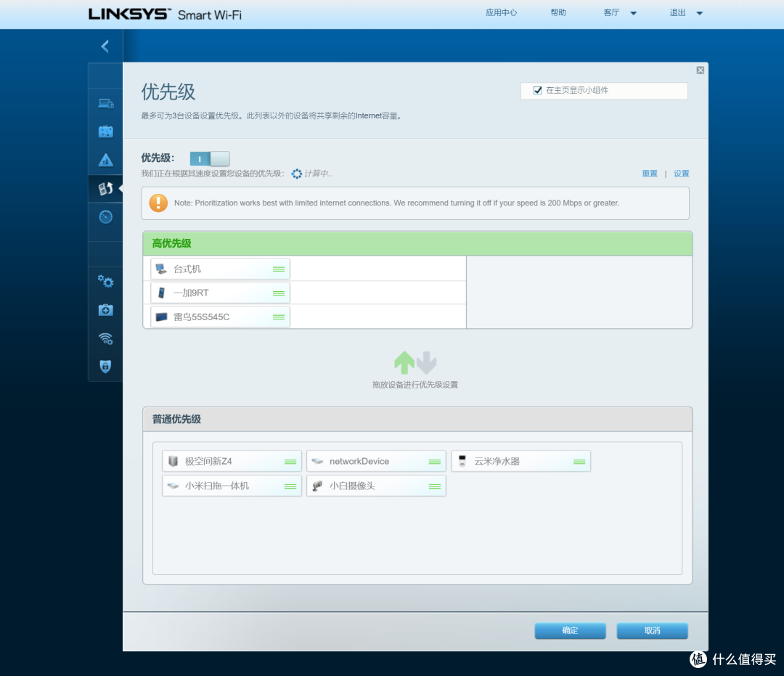
Task: Open security shield lock icon
Action: point(106,367)
